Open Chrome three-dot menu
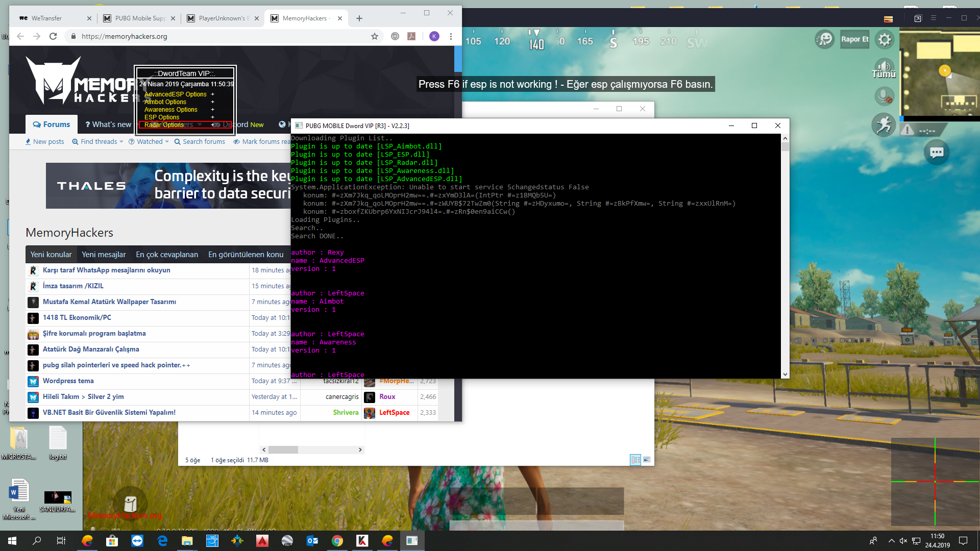The height and width of the screenshot is (551, 980). 451,36
